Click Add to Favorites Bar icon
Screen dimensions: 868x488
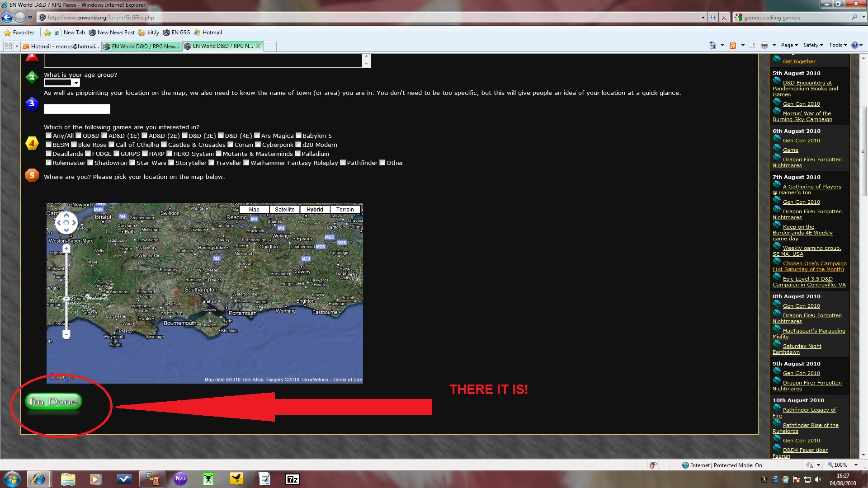coord(47,33)
